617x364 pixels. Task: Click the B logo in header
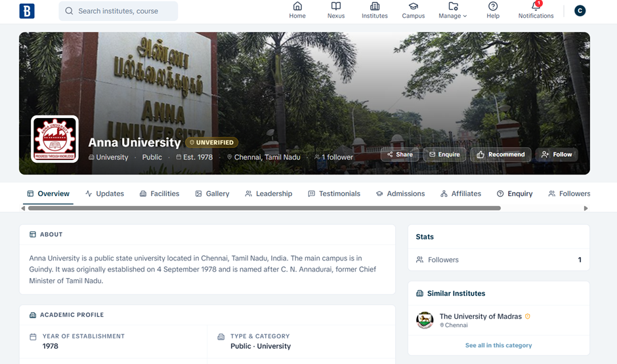coord(27,11)
